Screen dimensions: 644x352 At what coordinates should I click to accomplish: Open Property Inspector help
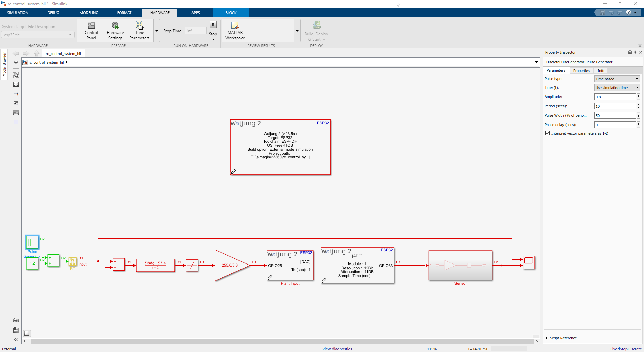pyautogui.click(x=630, y=52)
